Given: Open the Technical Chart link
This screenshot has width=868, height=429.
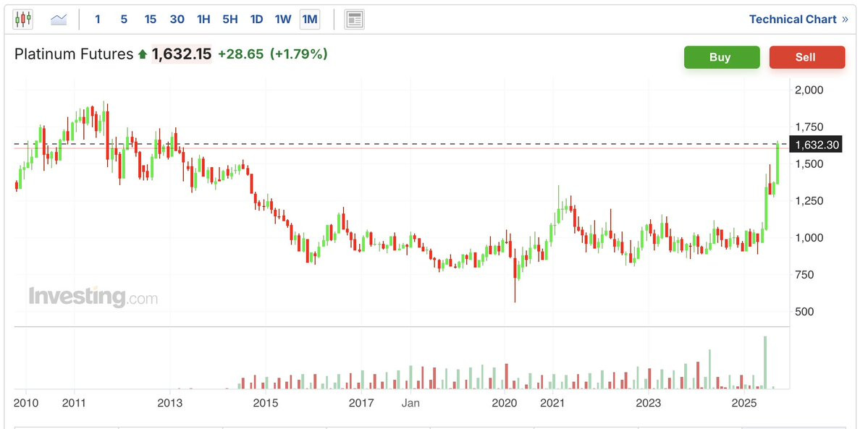Looking at the screenshot, I should click(x=799, y=20).
